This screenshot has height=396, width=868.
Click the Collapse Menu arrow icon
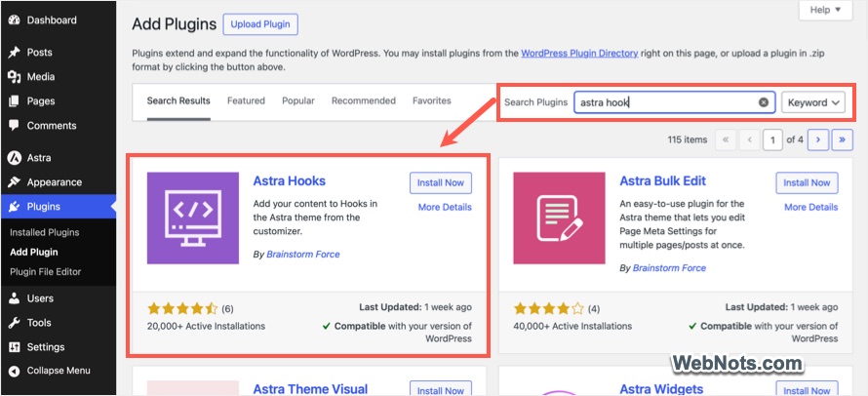pos(15,371)
